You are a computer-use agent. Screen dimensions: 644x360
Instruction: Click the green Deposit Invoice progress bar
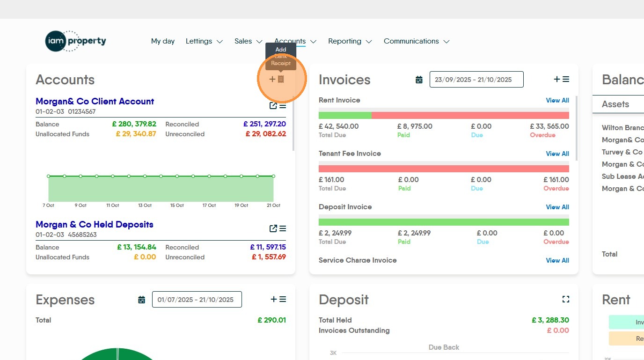click(444, 222)
